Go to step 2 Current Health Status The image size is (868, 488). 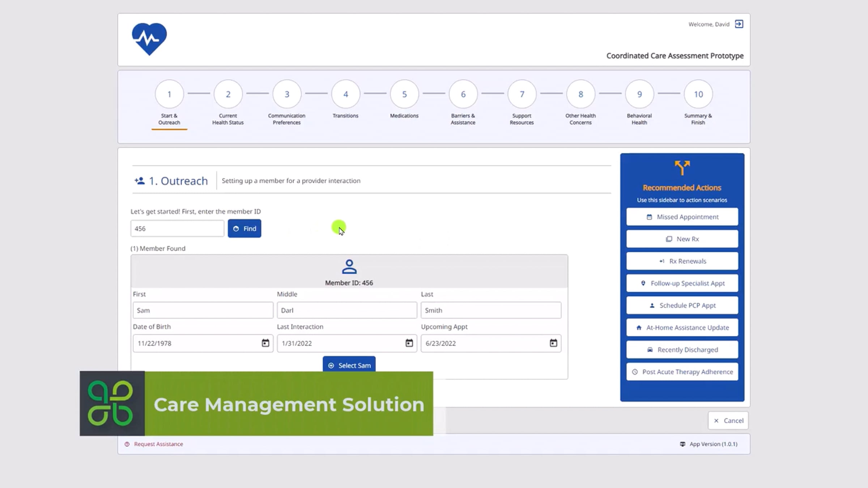228,94
